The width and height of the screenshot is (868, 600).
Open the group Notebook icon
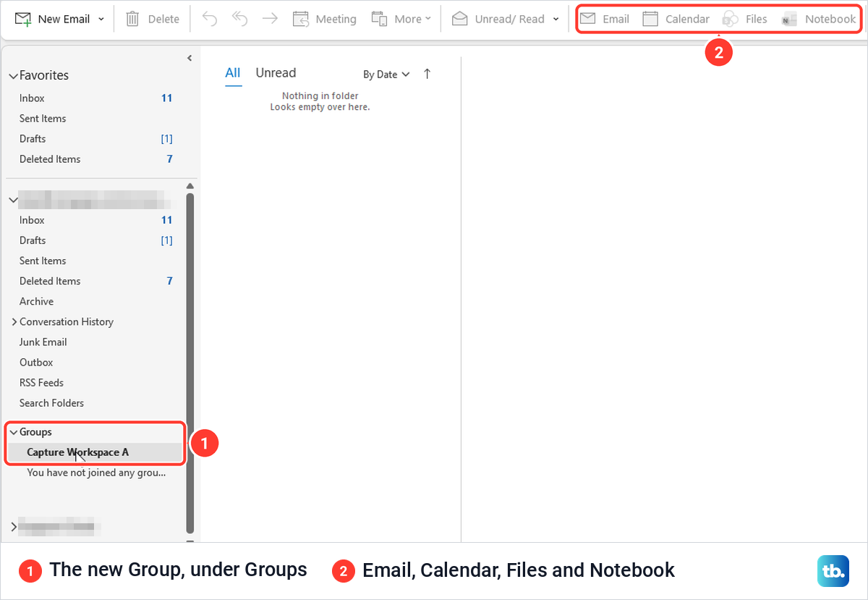pos(789,19)
